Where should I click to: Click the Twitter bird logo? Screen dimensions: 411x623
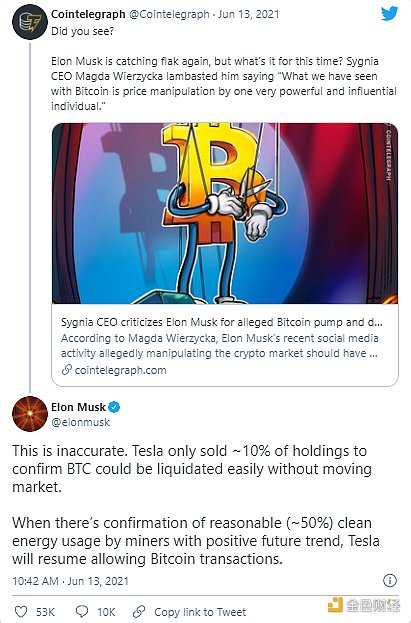tap(390, 14)
